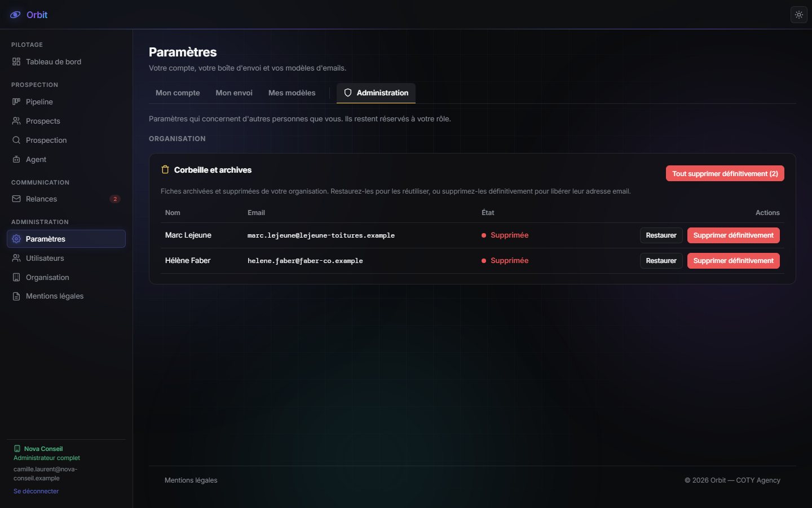Viewport: 812px width, 508px height.
Task: Permanently delete the Hélène Faber record
Action: click(734, 261)
